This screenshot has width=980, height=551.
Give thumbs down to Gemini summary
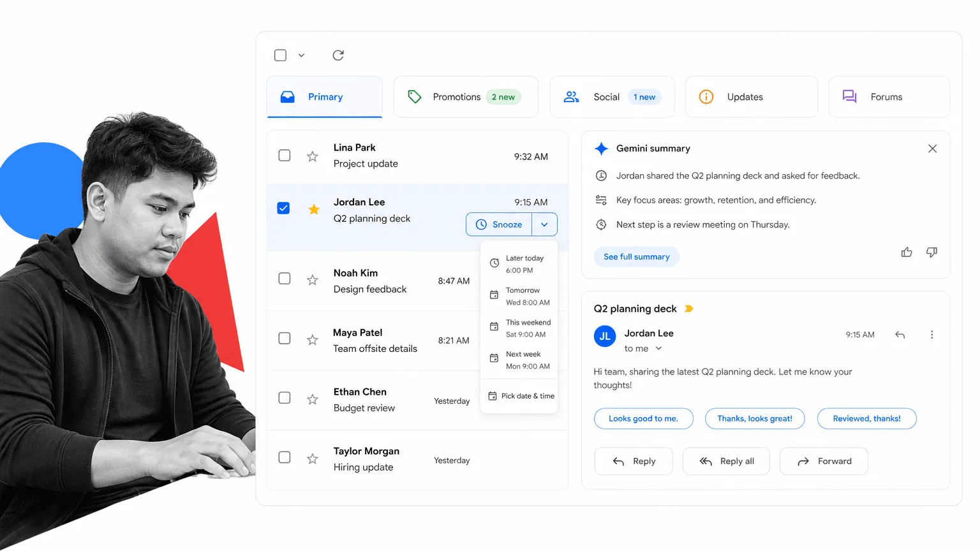coord(932,253)
